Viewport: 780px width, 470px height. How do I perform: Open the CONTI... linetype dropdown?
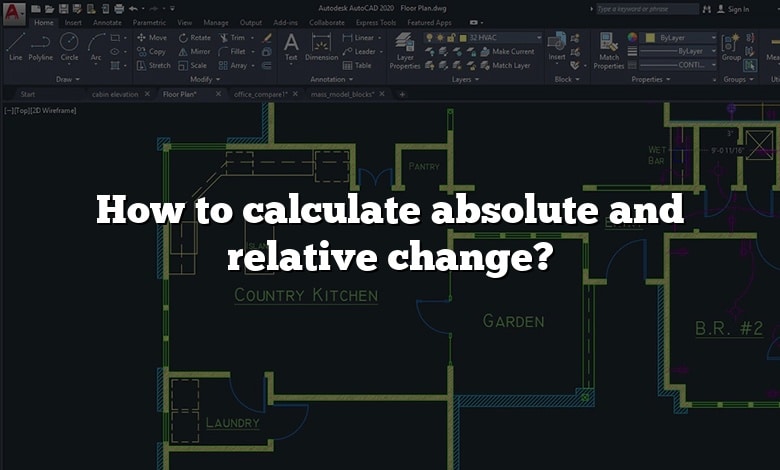pyautogui.click(x=714, y=65)
